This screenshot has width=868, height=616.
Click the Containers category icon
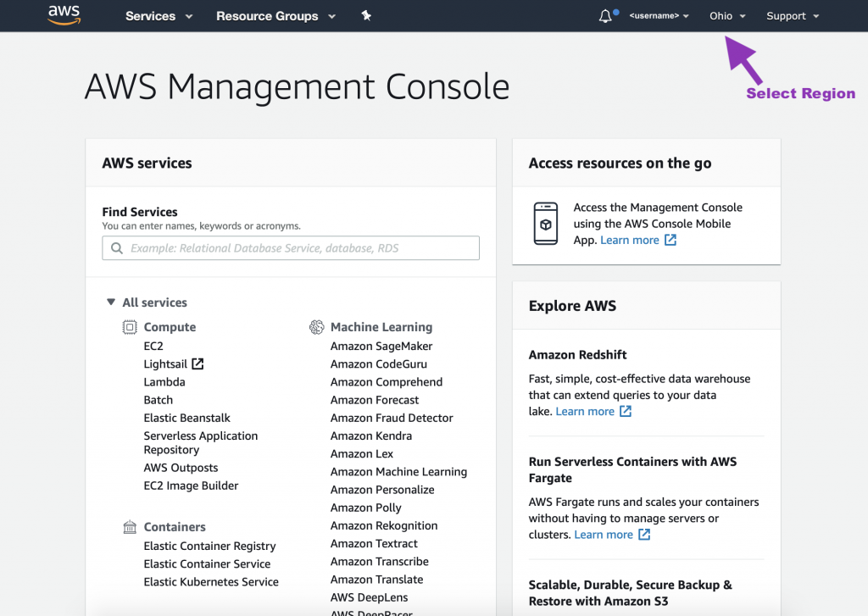pos(130,527)
